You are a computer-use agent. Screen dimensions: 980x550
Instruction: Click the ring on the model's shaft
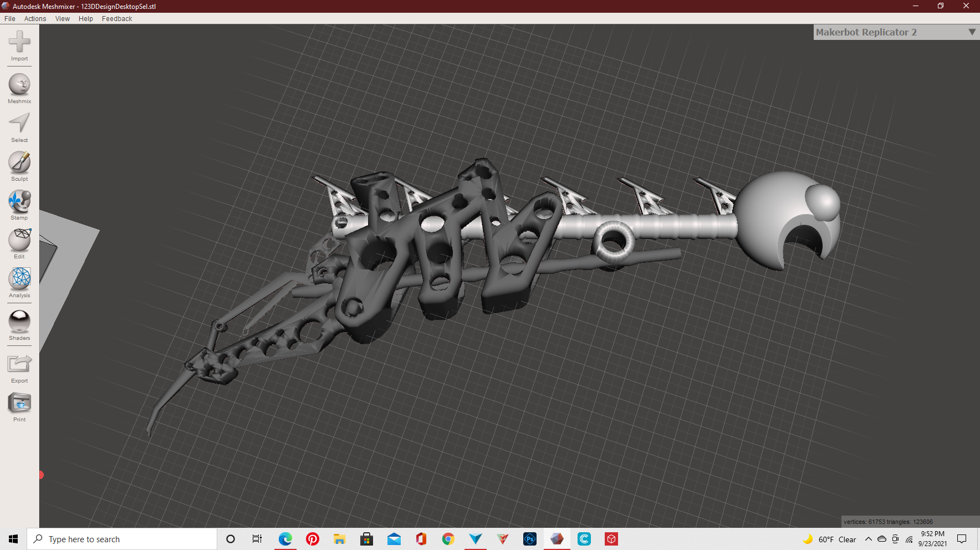coord(614,242)
